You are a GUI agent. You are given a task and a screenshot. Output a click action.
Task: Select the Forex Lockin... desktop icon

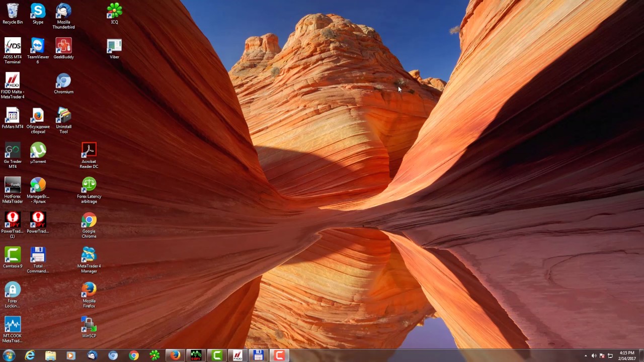[13, 295]
